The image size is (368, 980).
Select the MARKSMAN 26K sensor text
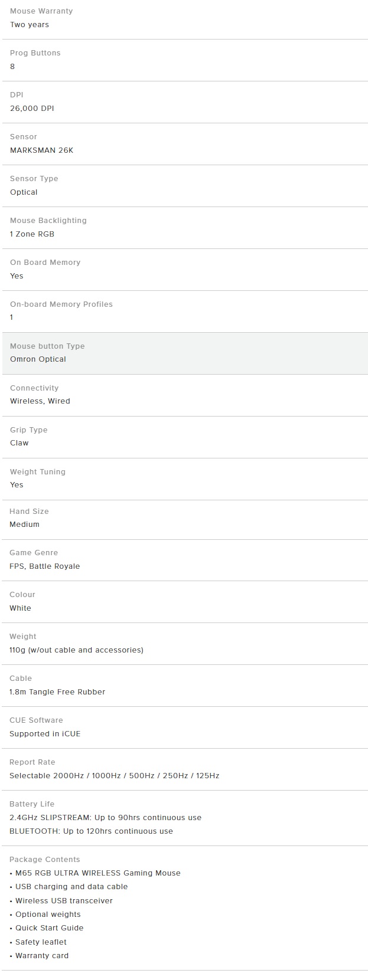click(x=41, y=150)
